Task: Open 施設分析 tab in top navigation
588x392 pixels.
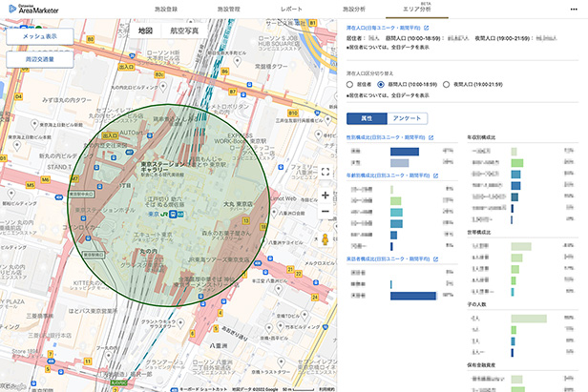Action: [353, 9]
